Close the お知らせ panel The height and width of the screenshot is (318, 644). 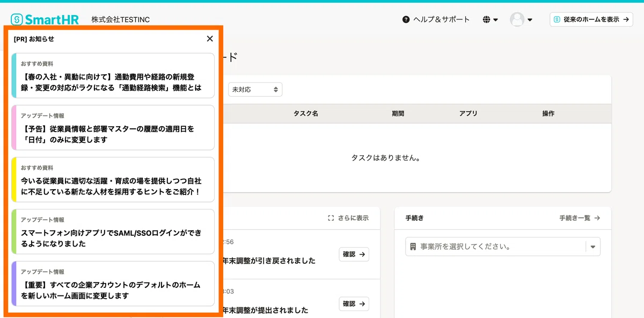click(x=210, y=39)
